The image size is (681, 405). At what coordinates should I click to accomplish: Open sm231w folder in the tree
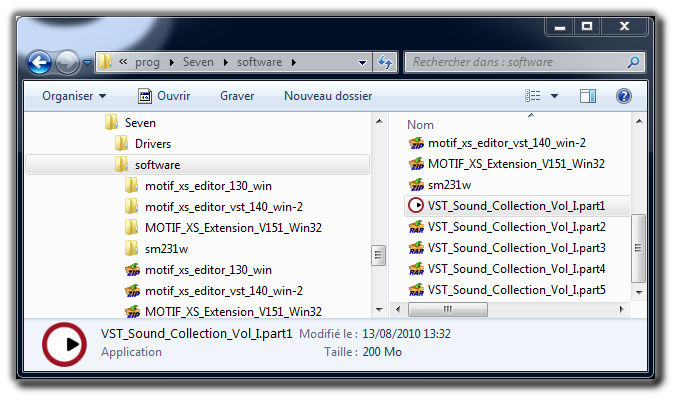166,249
